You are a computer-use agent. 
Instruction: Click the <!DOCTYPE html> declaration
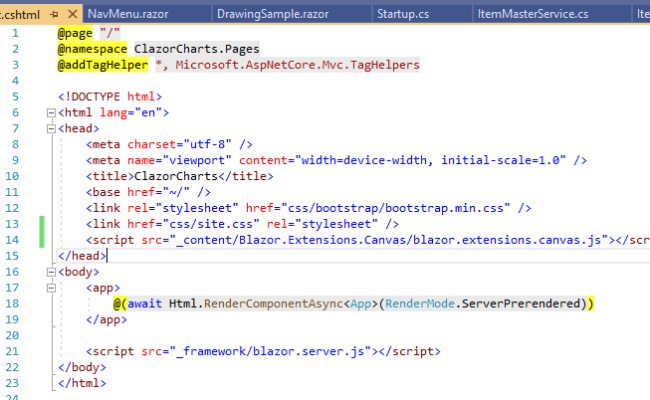click(110, 97)
